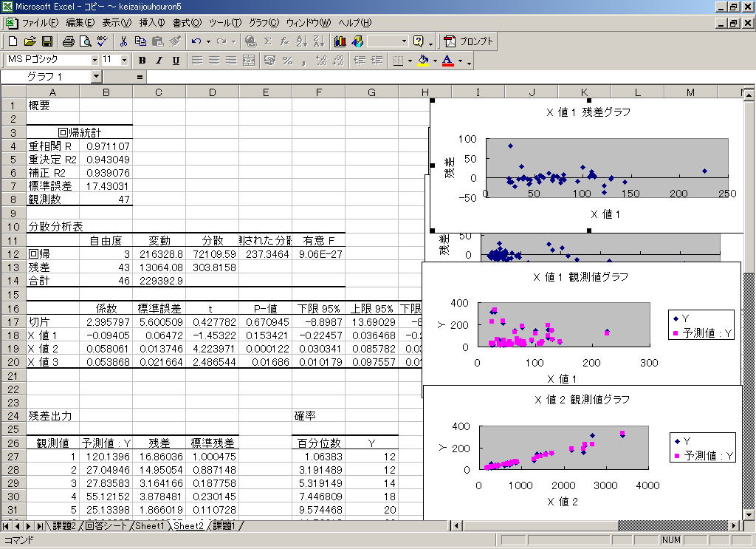Apply the red Font Color A
This screenshot has height=549, width=756.
[448, 61]
